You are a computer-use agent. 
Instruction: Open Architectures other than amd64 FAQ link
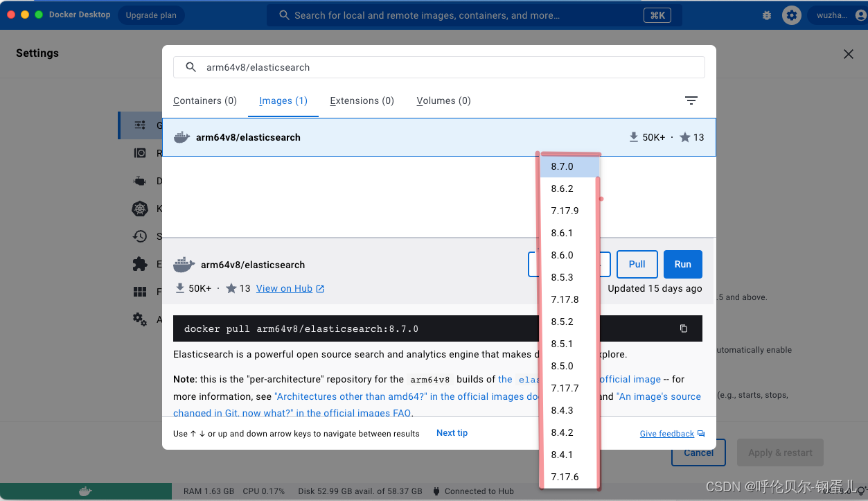tap(407, 396)
